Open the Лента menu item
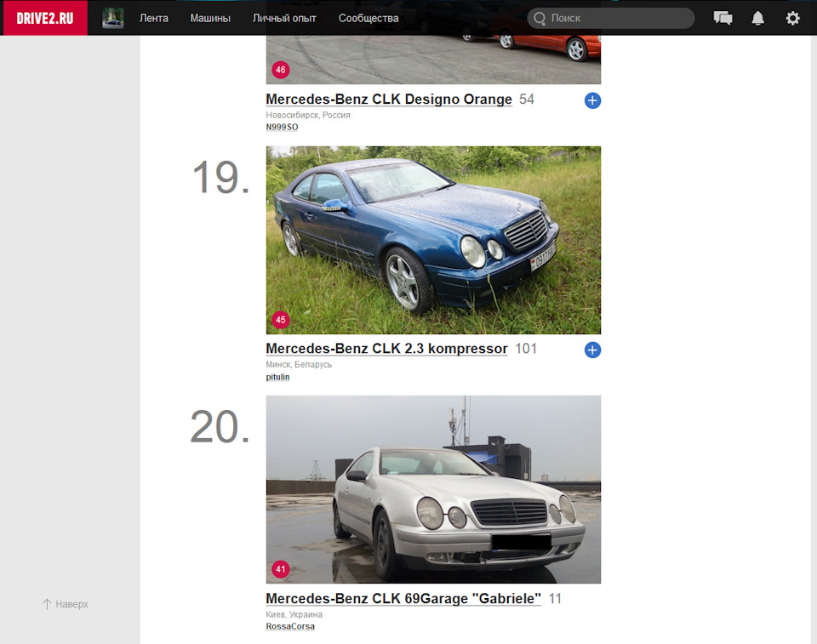This screenshot has width=817, height=644. click(x=154, y=18)
